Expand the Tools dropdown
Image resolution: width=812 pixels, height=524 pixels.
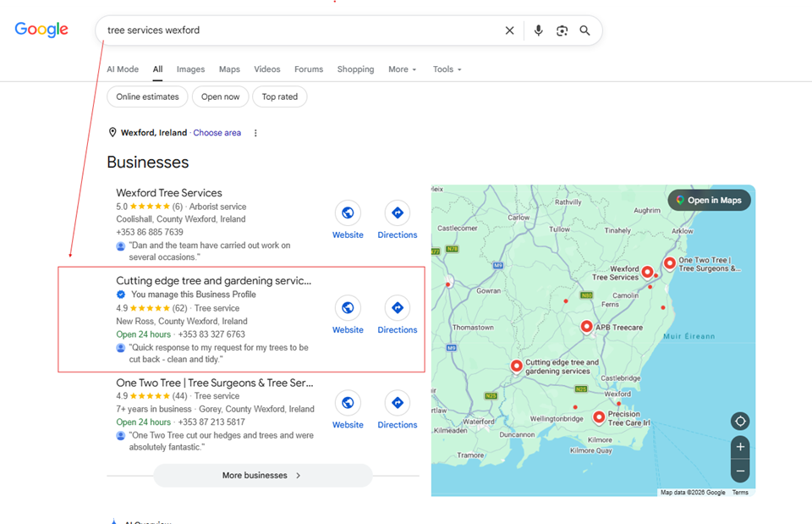(447, 69)
